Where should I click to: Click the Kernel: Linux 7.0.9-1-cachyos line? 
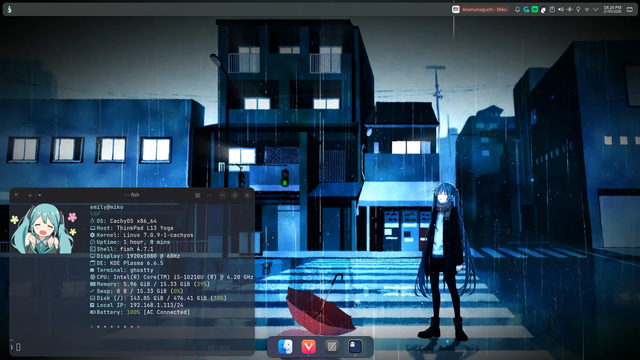point(142,235)
